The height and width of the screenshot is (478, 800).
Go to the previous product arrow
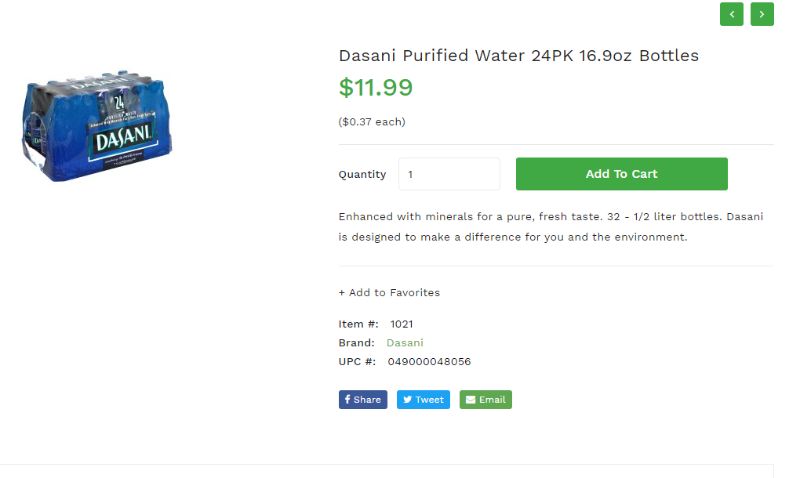click(x=731, y=14)
